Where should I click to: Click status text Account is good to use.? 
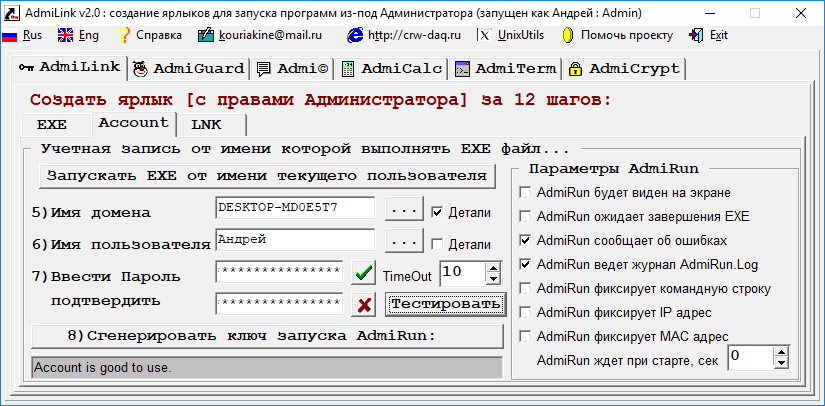[x=103, y=368]
